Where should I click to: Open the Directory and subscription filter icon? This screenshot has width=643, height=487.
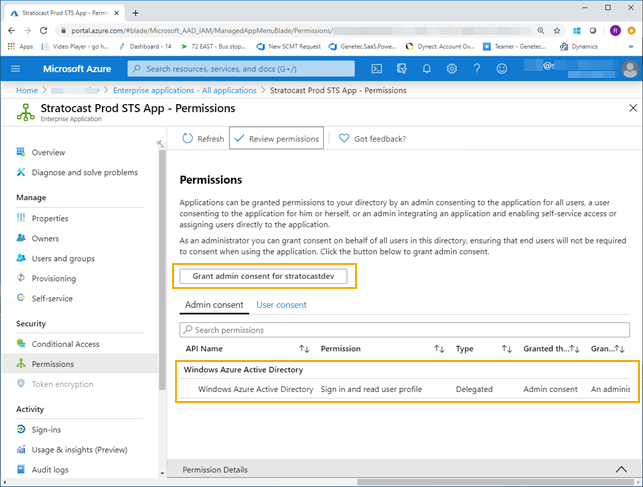click(x=401, y=68)
